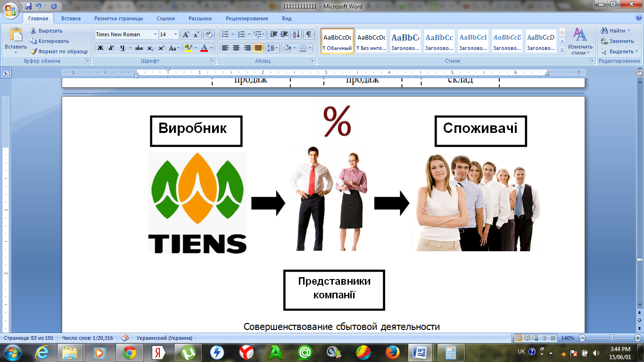Apply multilevel list

[x=257, y=34]
